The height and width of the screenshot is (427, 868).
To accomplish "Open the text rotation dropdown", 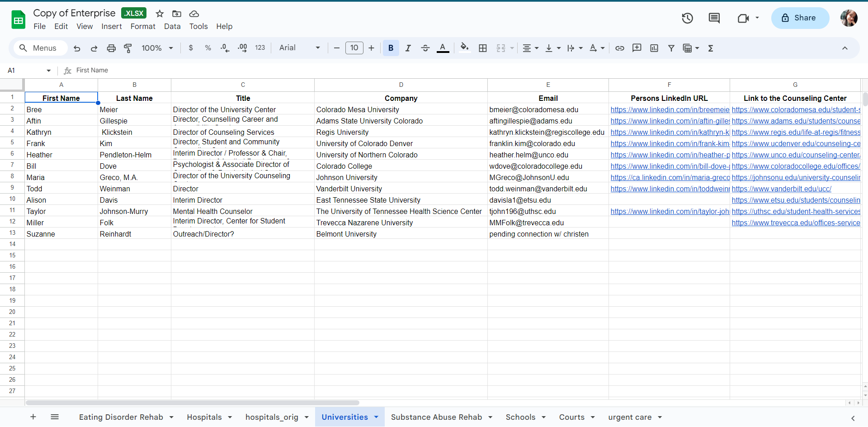I will pyautogui.click(x=597, y=48).
